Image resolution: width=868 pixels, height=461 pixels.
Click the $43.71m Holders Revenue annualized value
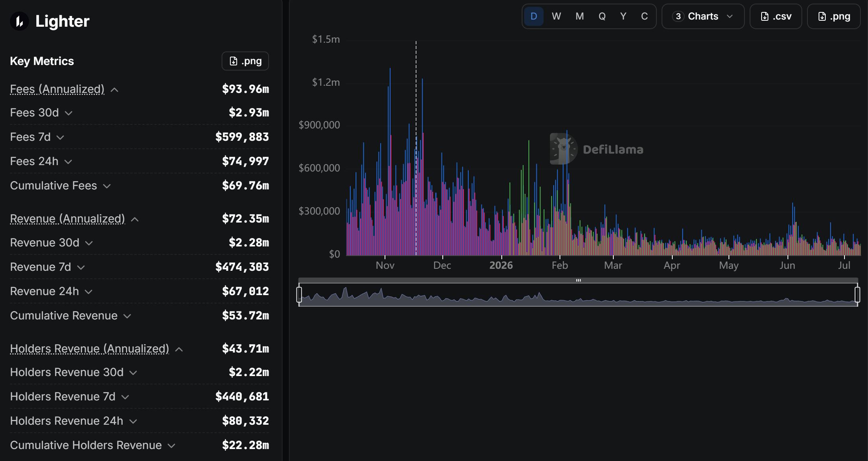pyautogui.click(x=245, y=349)
